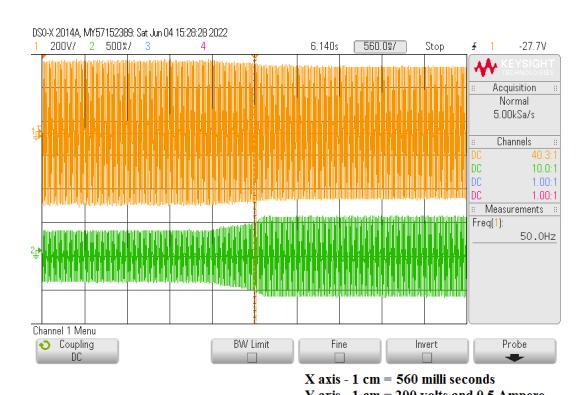Click the Channel 1 Menu title
Viewport: 583px width, 395px height.
click(64, 331)
